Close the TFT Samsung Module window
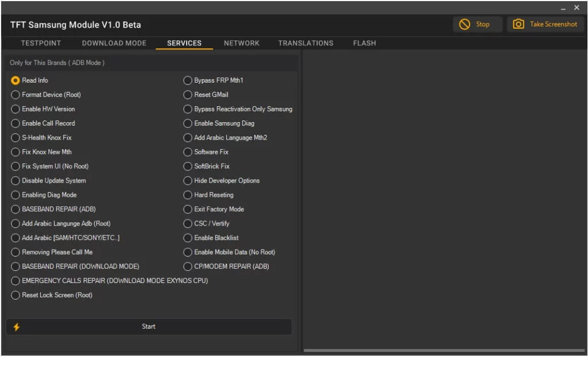 pos(577,7)
